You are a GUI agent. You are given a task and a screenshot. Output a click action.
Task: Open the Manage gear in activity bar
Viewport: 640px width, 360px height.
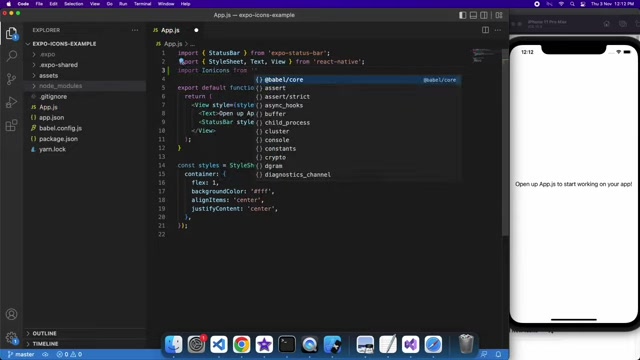(11, 338)
